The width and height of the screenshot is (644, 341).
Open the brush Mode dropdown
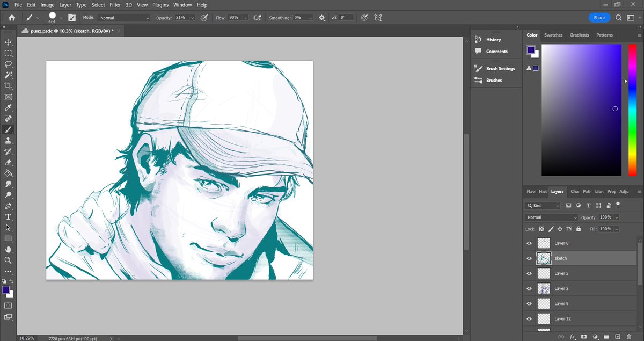[x=124, y=18]
